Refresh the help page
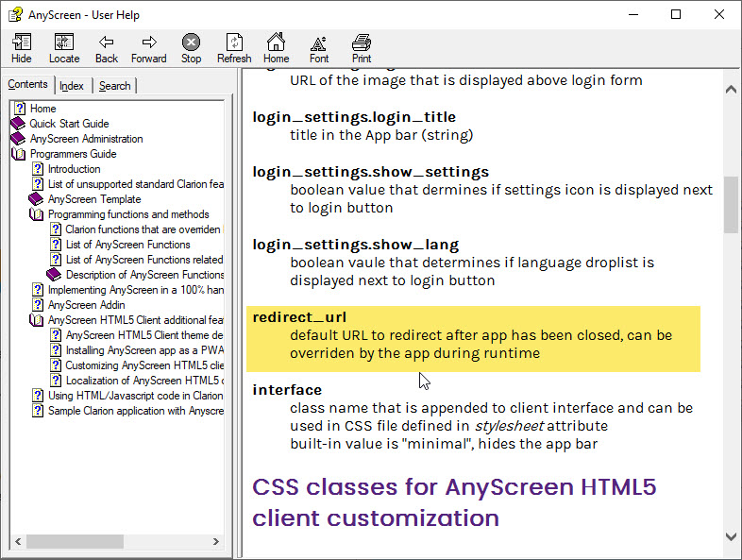 [x=234, y=48]
